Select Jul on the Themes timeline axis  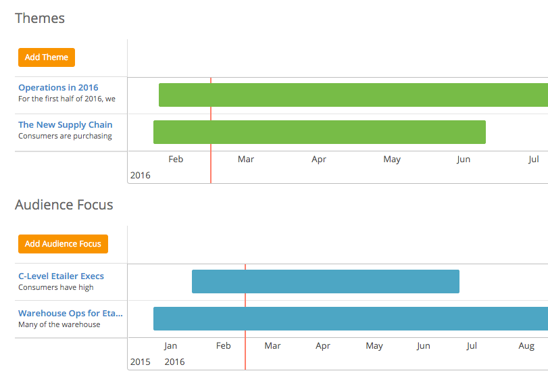534,159
